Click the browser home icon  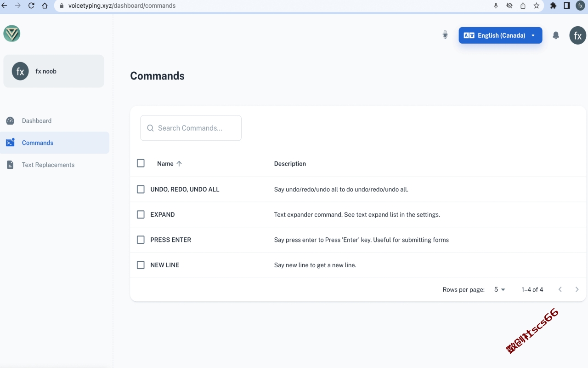click(x=45, y=6)
